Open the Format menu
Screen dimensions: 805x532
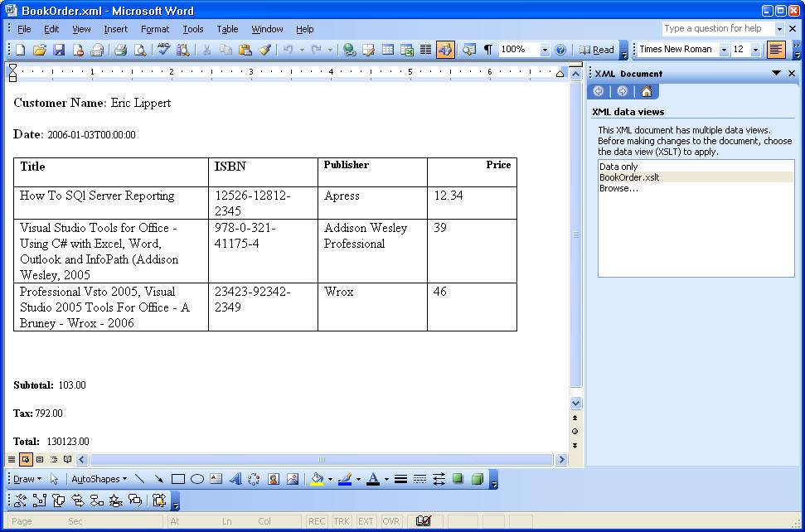click(155, 29)
